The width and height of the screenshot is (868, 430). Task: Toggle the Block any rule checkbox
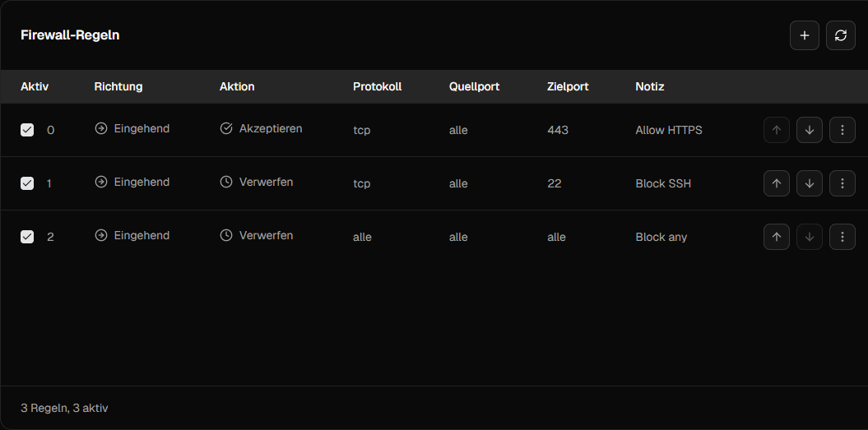pyautogui.click(x=27, y=237)
